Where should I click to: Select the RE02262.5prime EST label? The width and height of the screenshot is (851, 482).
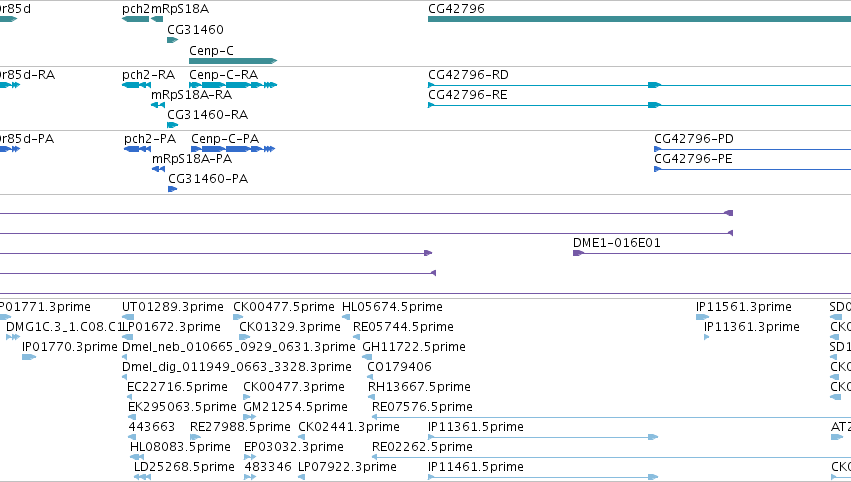[x=422, y=447]
